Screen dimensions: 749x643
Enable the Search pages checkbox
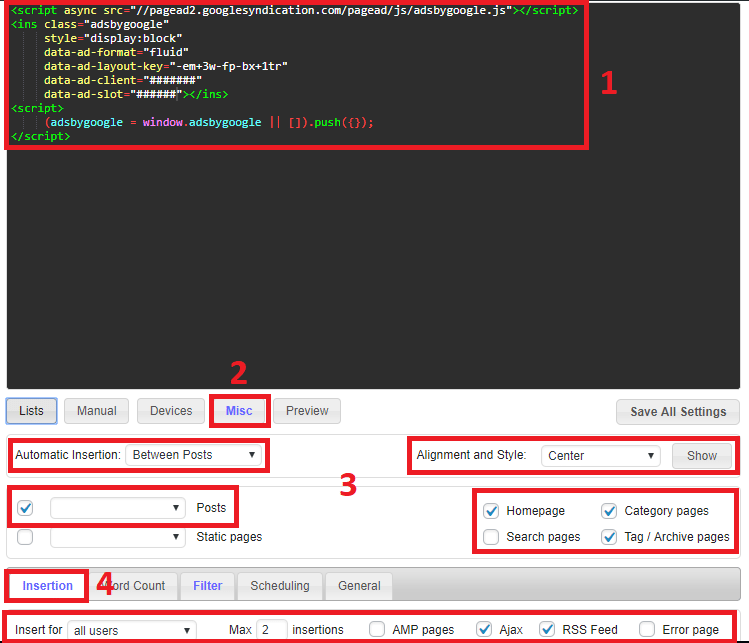tap(491, 537)
